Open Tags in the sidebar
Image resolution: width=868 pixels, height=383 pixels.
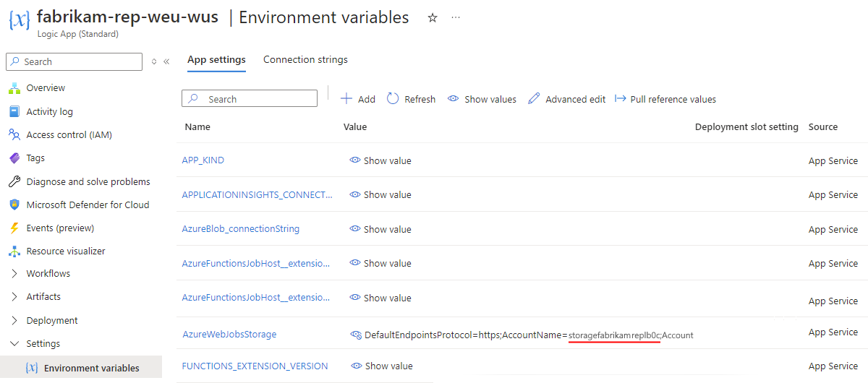[x=35, y=158]
